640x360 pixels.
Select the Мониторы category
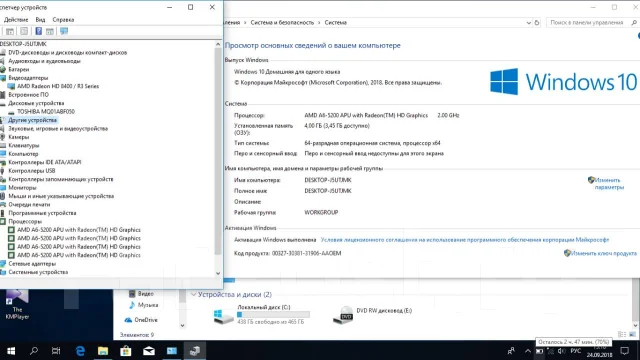pyautogui.click(x=22, y=188)
